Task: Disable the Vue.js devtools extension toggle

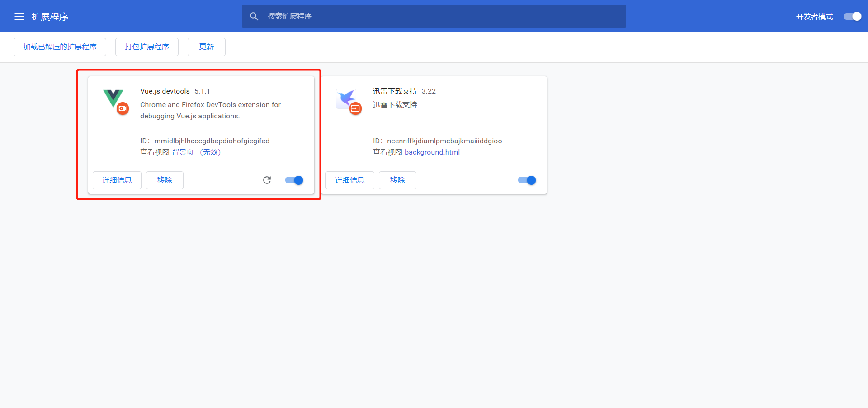Action: [x=294, y=180]
